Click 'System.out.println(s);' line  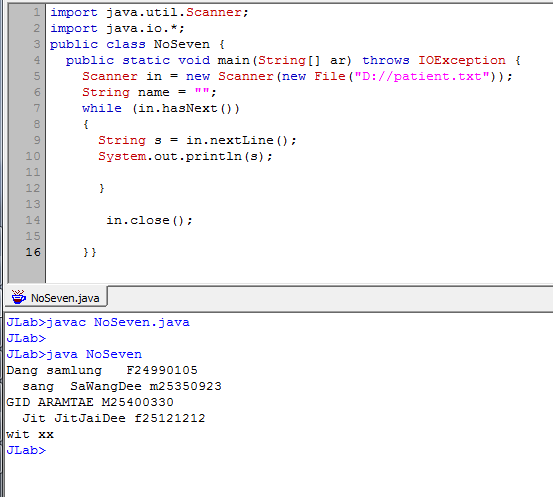tap(186, 156)
